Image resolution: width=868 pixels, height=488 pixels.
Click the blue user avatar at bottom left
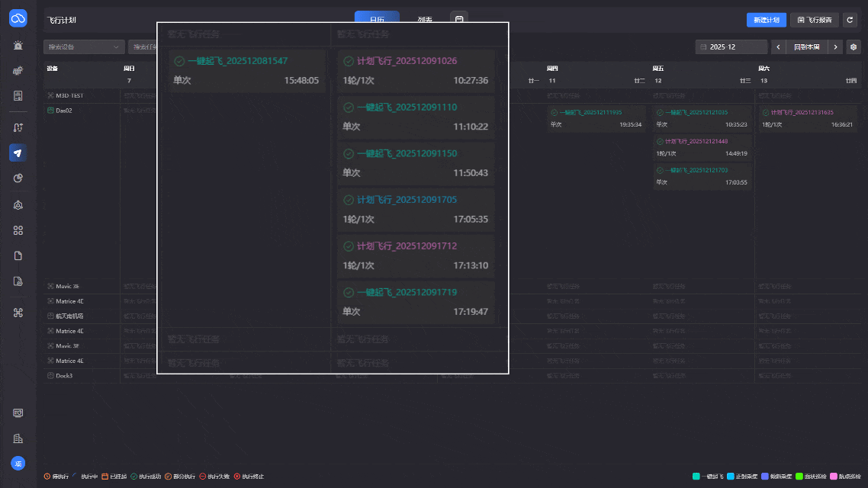18,463
